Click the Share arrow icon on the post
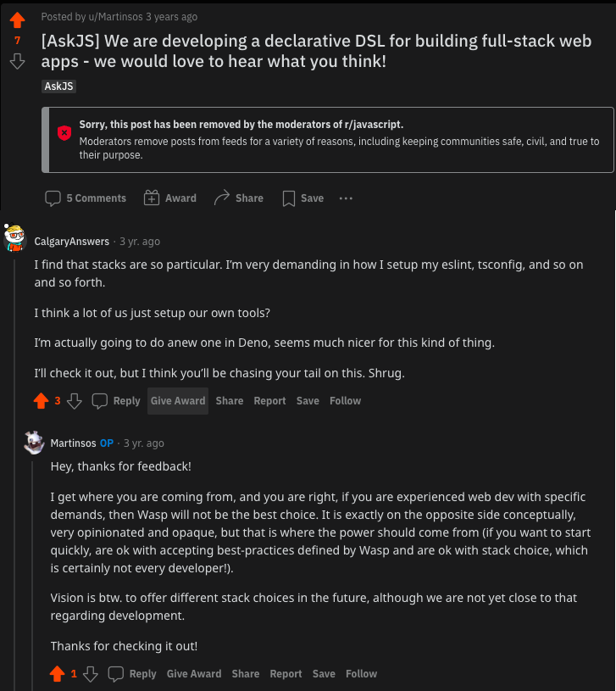The height and width of the screenshot is (691, 616). click(223, 198)
